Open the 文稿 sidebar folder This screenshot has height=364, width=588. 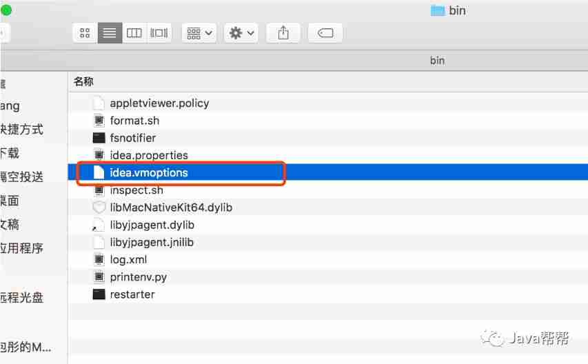[x=10, y=225]
